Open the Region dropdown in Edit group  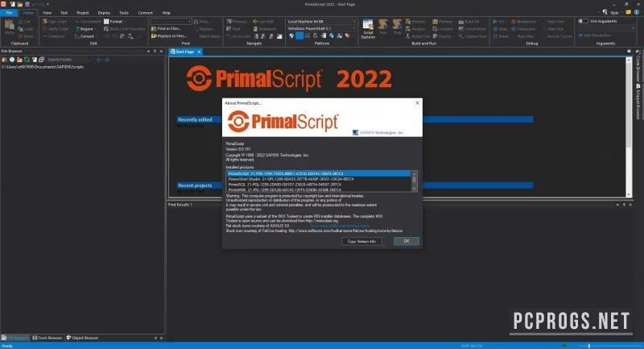[x=86, y=29]
